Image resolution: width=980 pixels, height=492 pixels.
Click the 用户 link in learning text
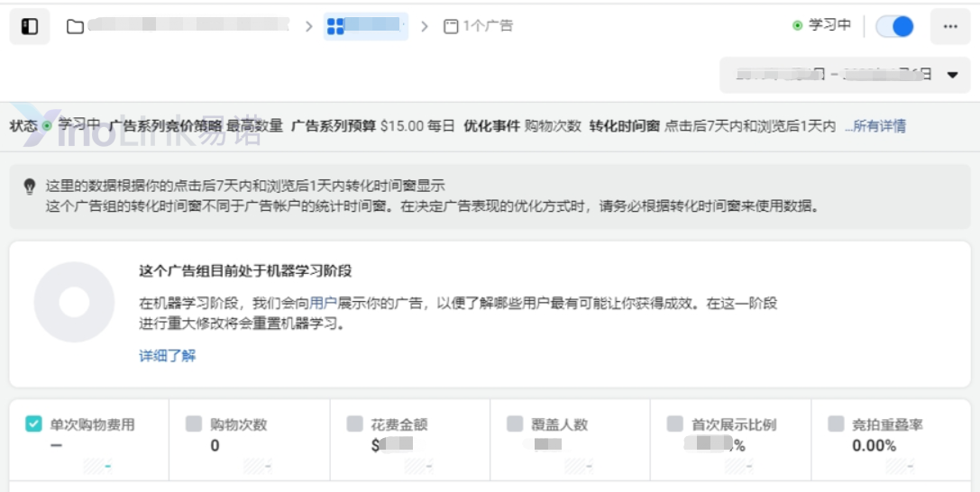323,304
